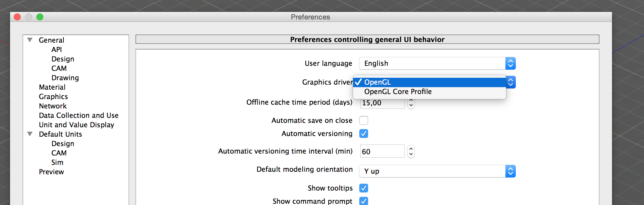
Task: Open Data Collection and Use preferences
Action: (79, 115)
